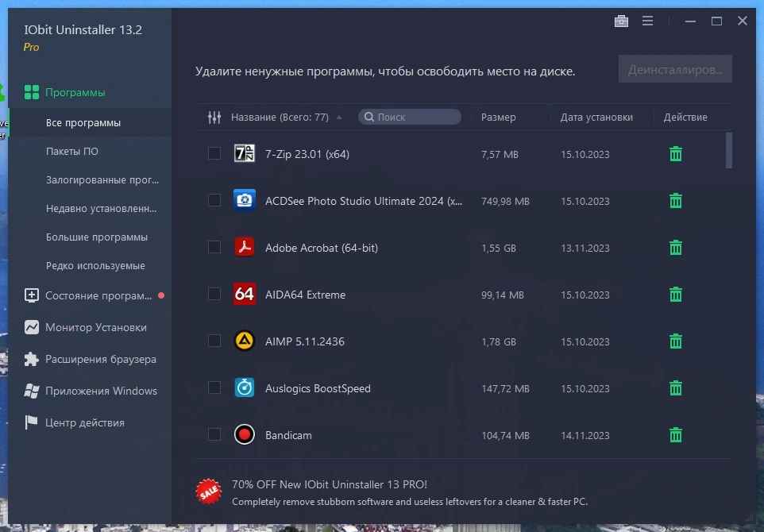Click the Bandicam program name

coord(288,435)
